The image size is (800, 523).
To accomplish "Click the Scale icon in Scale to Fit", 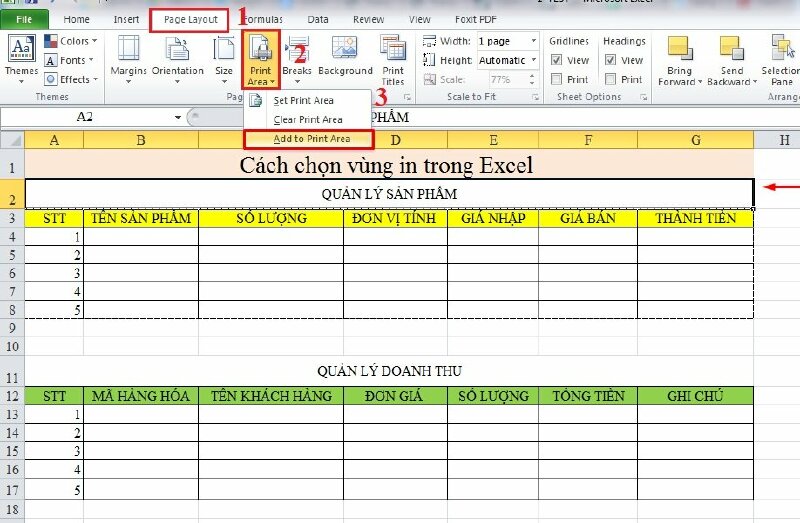I will 430,79.
